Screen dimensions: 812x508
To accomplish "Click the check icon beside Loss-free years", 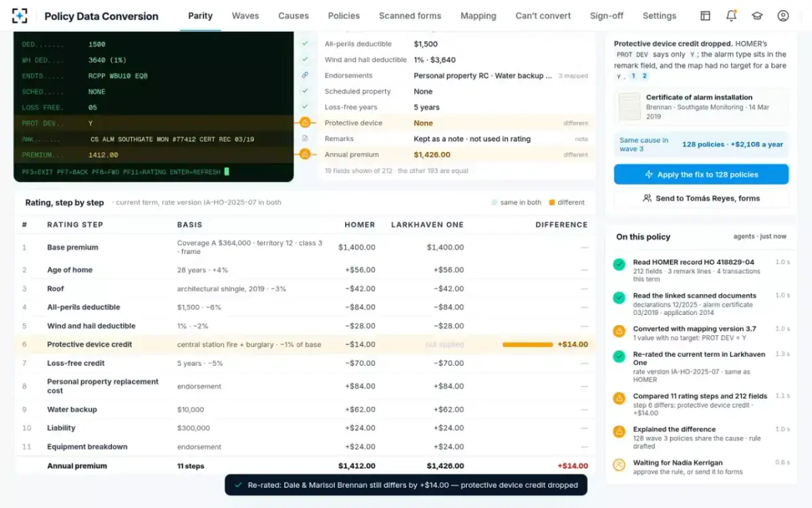I will pos(305,107).
